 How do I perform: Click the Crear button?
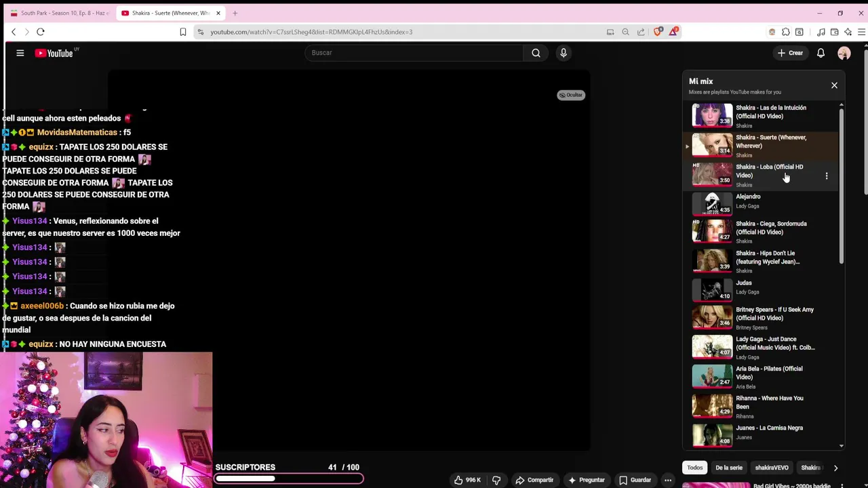(x=791, y=53)
